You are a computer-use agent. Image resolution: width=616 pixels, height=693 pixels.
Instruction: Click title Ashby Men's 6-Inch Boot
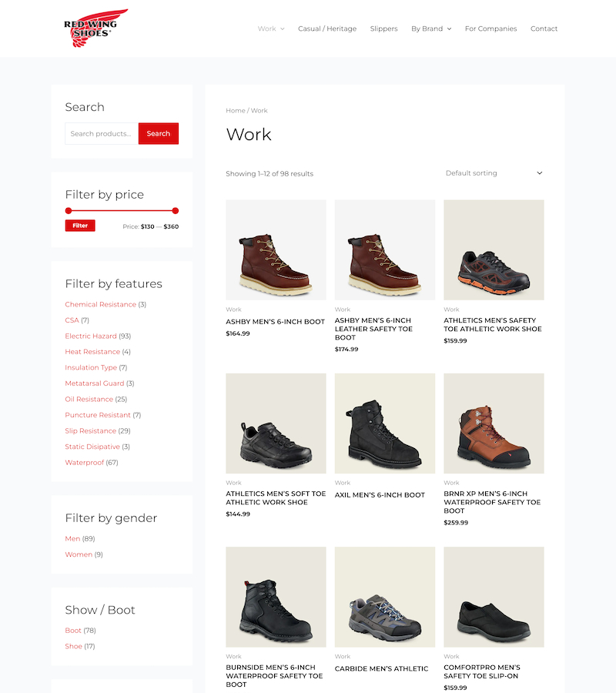276,322
